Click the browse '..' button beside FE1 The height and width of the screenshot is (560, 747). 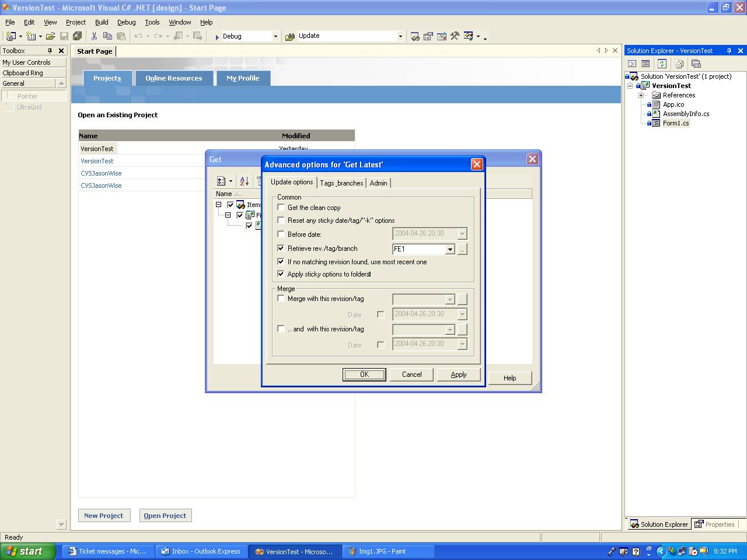click(x=462, y=249)
